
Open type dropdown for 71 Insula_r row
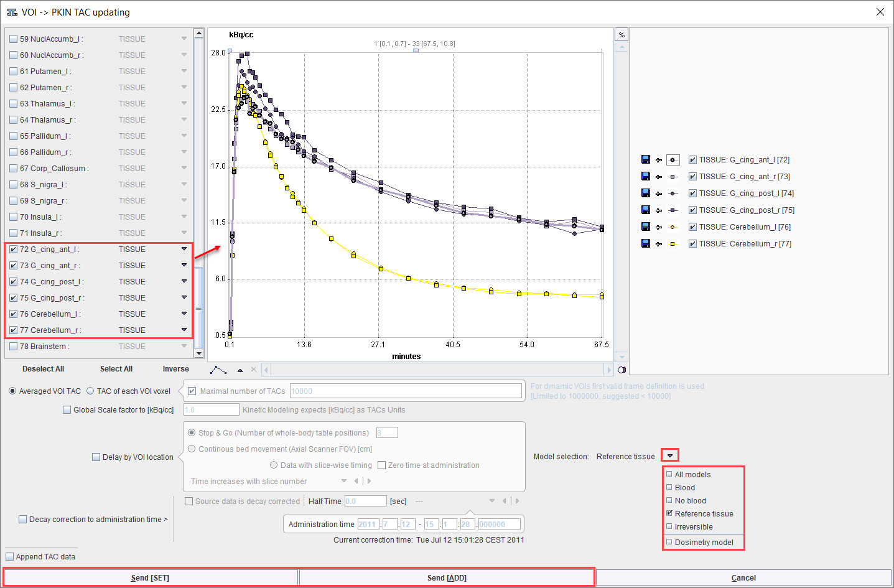(x=184, y=233)
